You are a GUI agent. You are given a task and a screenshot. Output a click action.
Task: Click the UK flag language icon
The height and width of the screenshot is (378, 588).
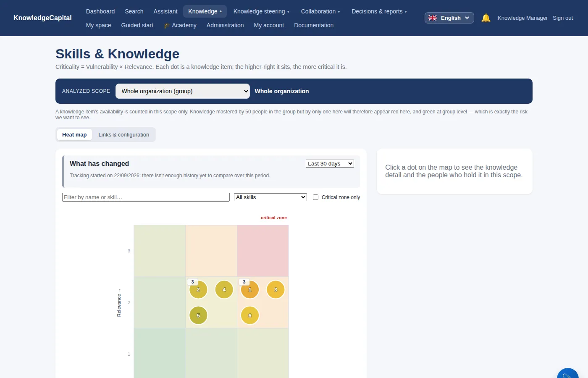pos(433,18)
